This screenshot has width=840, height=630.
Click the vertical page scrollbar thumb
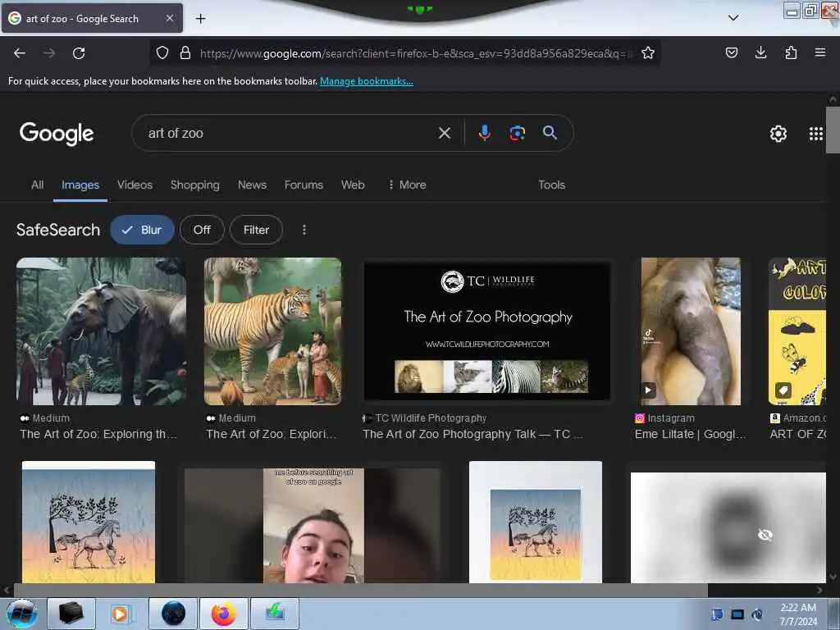point(833,129)
